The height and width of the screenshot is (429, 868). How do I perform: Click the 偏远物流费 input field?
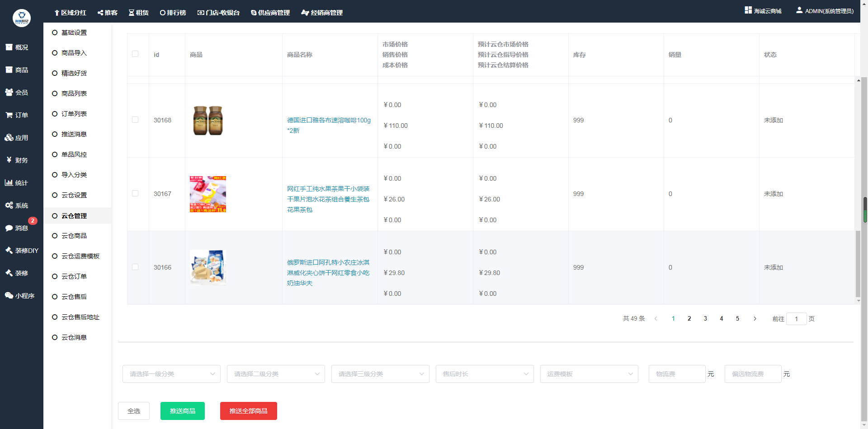[753, 374]
